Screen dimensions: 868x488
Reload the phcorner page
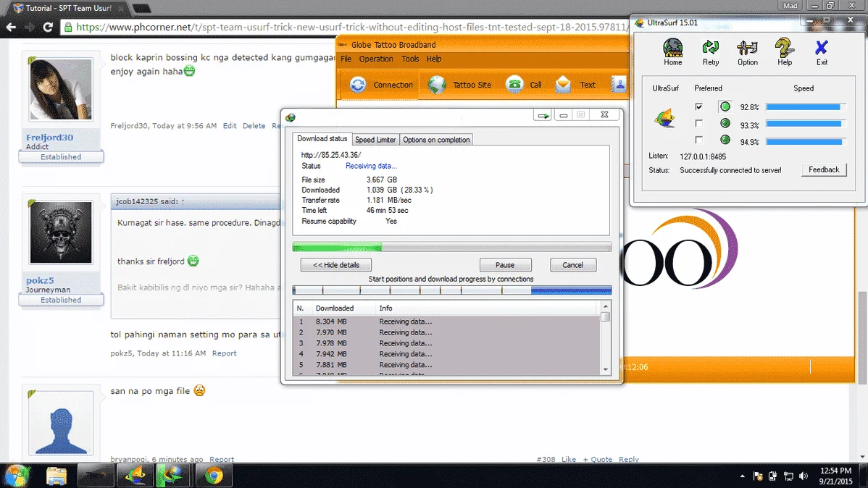(x=48, y=27)
